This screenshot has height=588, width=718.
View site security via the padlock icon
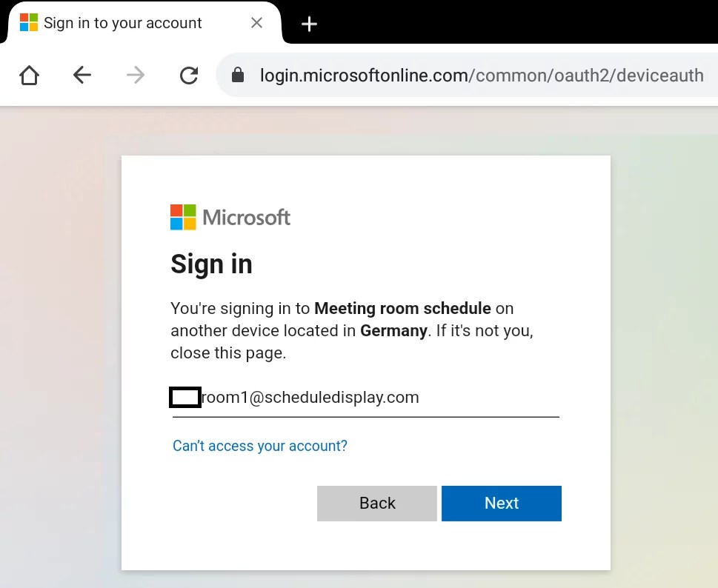click(x=237, y=75)
